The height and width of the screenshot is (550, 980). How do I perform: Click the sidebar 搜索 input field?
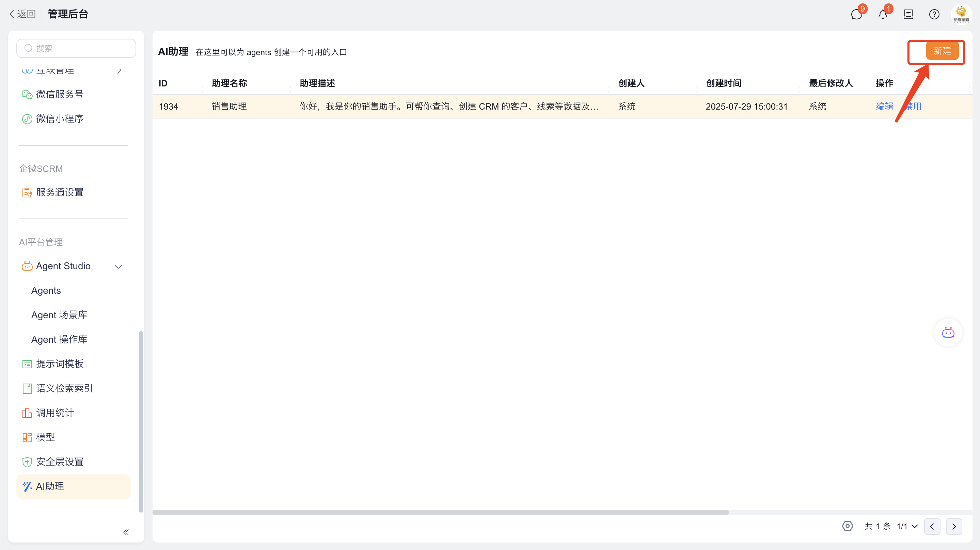click(x=76, y=48)
